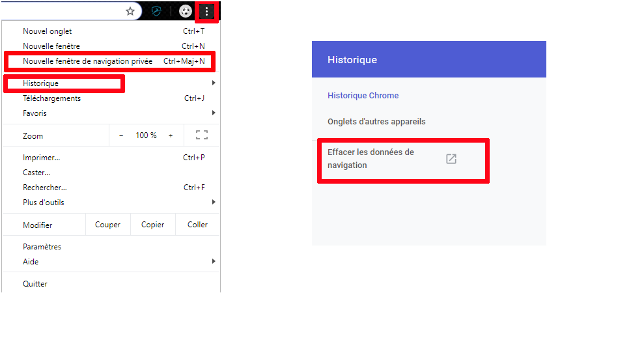Click the Couper button

[x=108, y=225]
